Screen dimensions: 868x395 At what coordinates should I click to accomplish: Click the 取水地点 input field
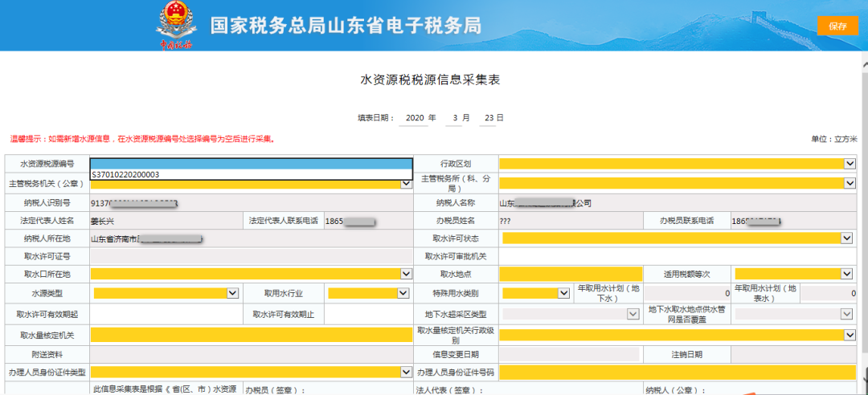[x=570, y=274]
